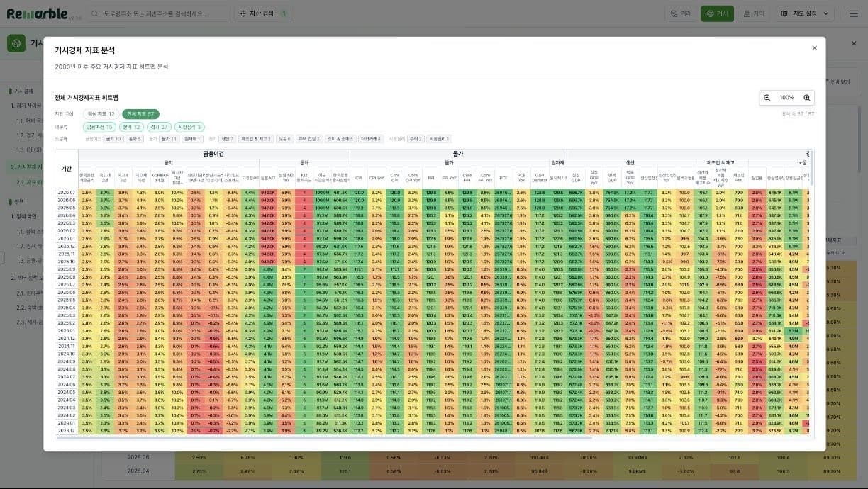Switch to the 거래 tab in header

pos(681,13)
